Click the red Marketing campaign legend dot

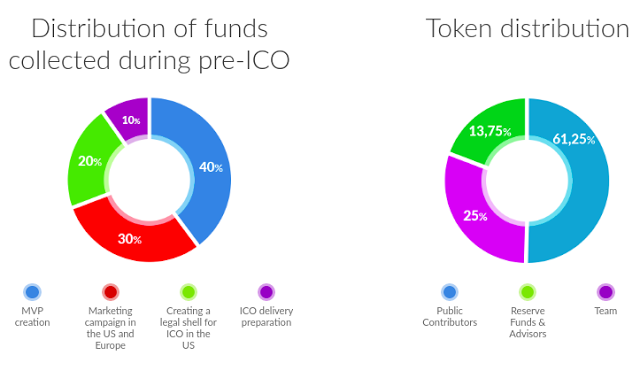(x=110, y=292)
